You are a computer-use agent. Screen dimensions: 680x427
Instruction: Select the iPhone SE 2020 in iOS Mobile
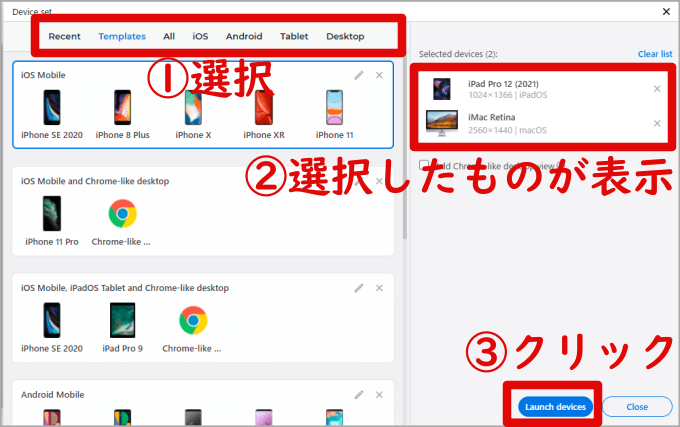(52, 108)
